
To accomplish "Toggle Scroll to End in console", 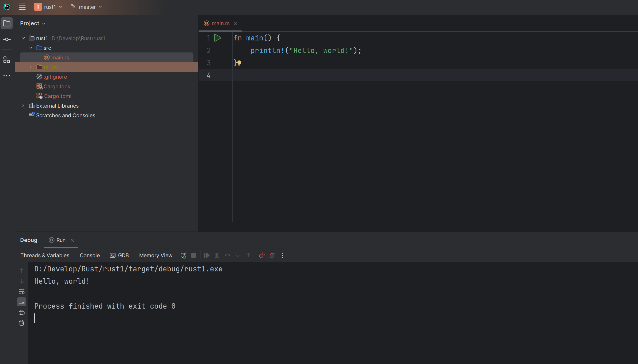I will [22, 302].
